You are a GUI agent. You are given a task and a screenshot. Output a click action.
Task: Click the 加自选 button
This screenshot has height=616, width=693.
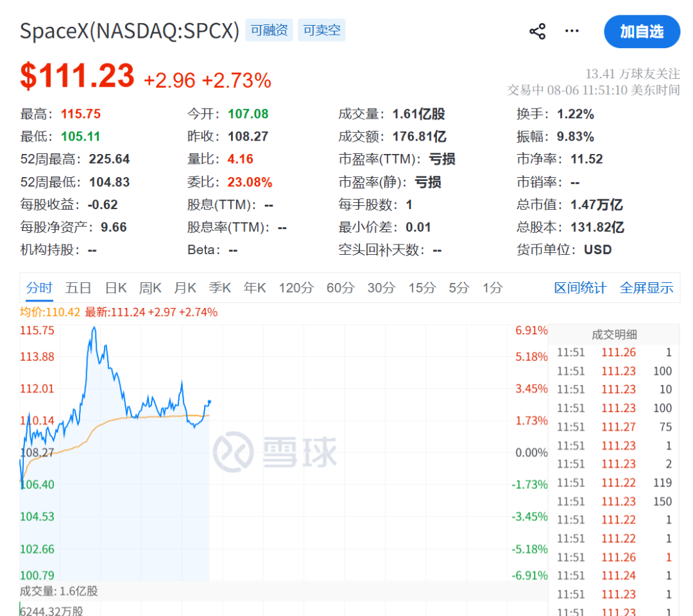pos(642,31)
